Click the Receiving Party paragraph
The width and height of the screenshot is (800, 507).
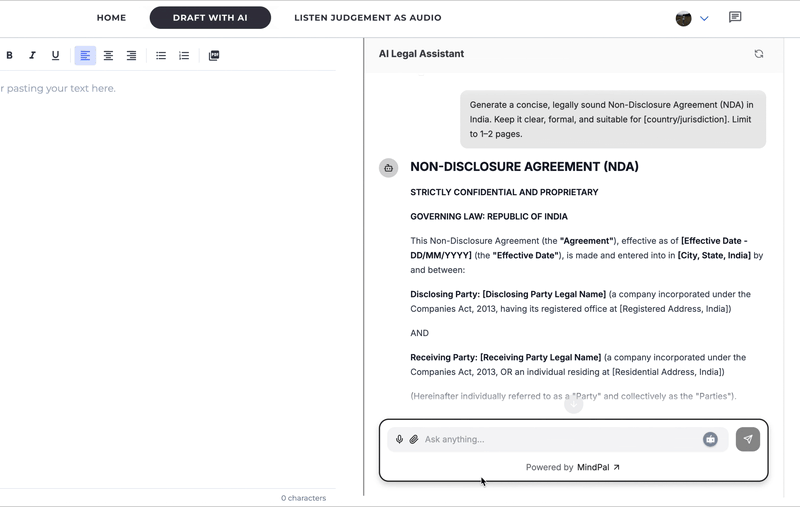click(x=578, y=365)
